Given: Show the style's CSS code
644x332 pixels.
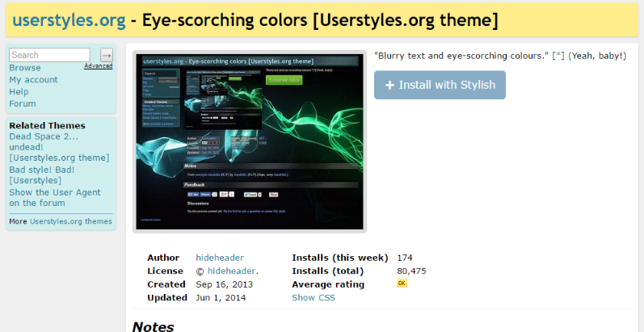Looking at the screenshot, I should (x=314, y=297).
